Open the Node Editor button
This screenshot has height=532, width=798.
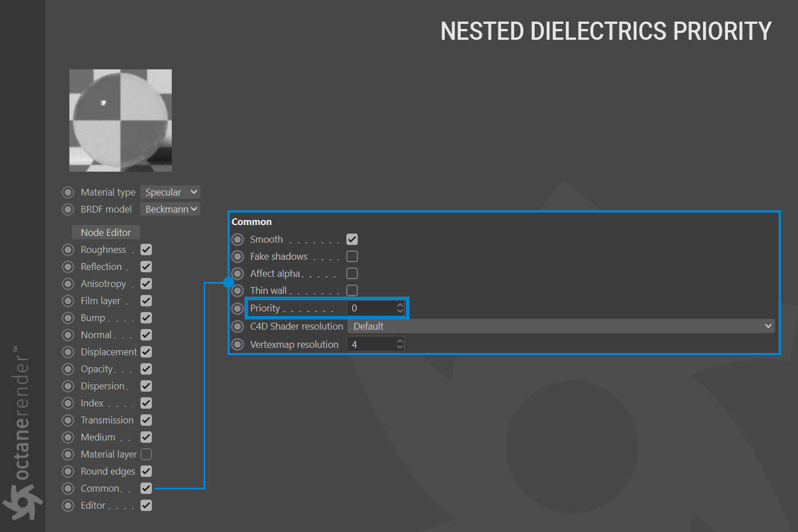[106, 232]
